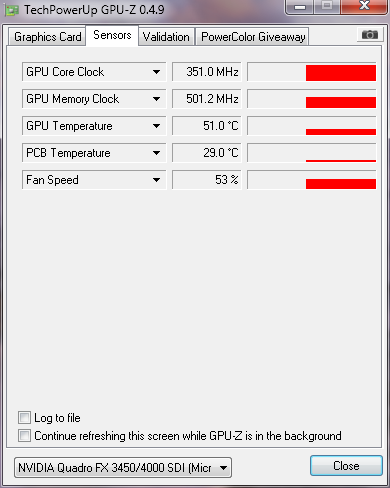Viewport: 390px width, 488px height.
Task: Switch to the Graphics Card tab
Action: 47,36
